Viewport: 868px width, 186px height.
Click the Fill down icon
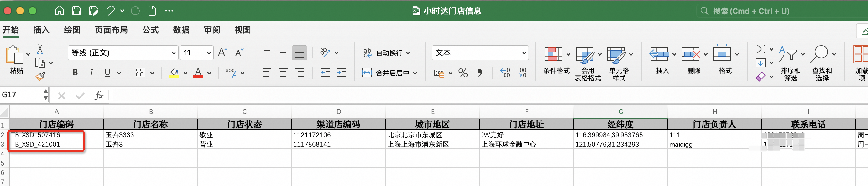point(761,63)
